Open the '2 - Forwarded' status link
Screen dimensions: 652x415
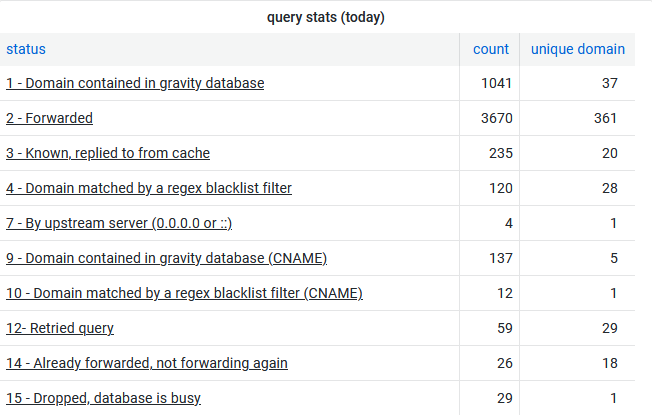pyautogui.click(x=49, y=118)
